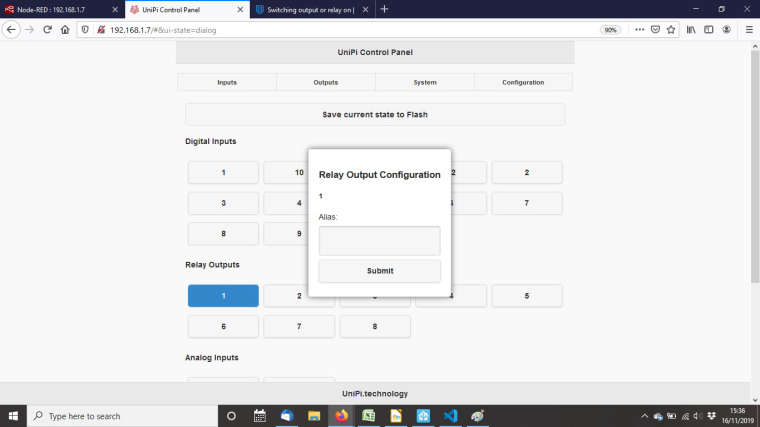Open the System section tab

[425, 82]
